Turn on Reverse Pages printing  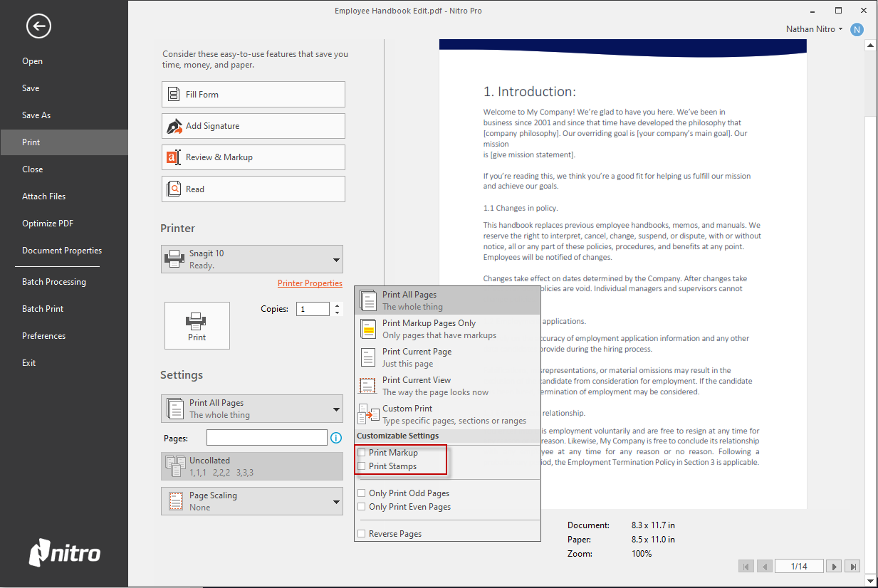click(x=362, y=533)
